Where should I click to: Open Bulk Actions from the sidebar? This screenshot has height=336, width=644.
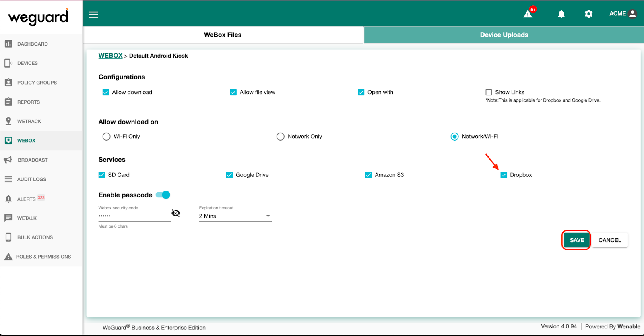pyautogui.click(x=41, y=237)
